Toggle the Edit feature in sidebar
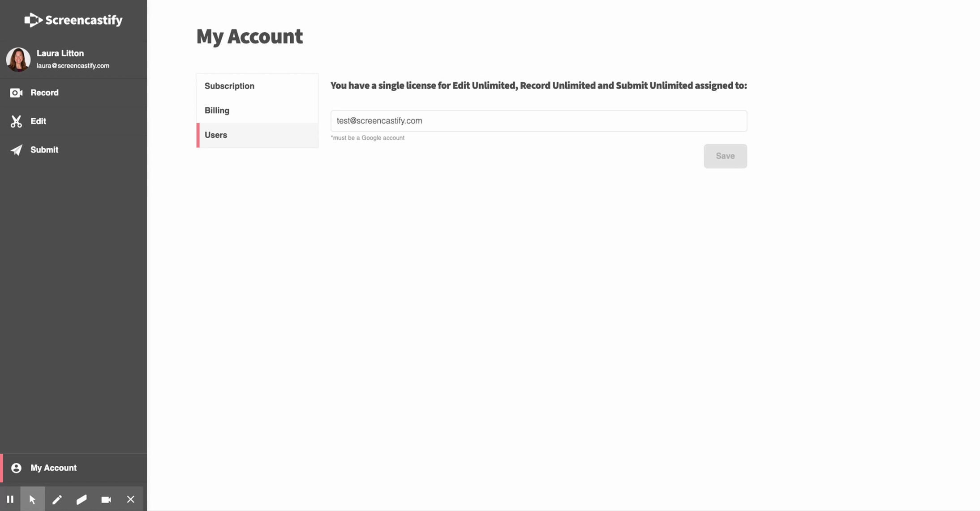 pos(38,121)
